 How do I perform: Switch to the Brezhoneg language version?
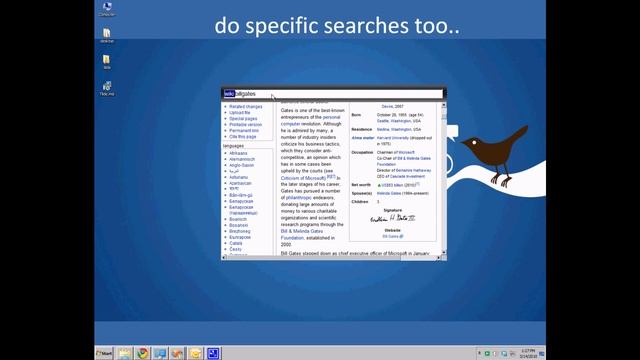[240, 231]
